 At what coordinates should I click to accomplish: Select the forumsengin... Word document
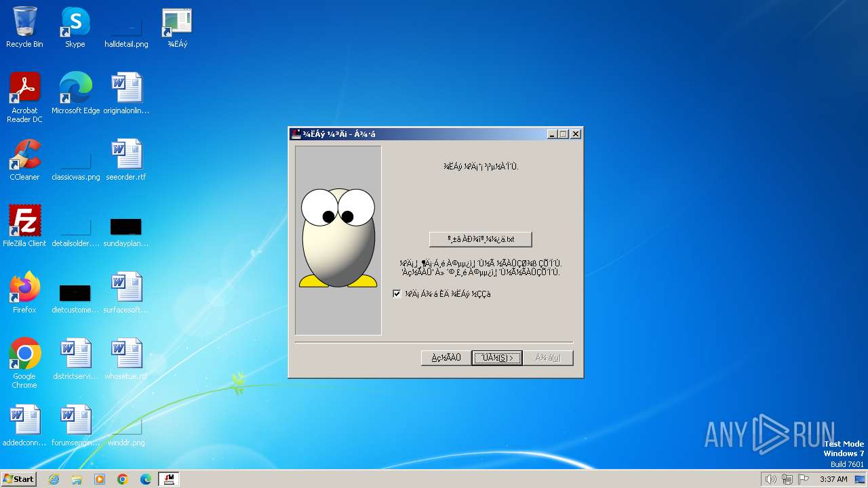coord(75,426)
